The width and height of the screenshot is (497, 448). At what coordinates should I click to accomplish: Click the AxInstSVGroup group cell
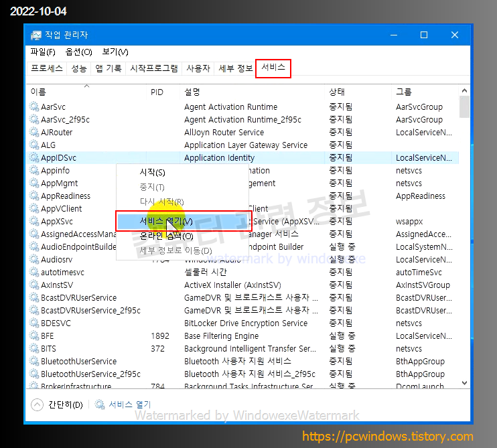[x=423, y=285]
